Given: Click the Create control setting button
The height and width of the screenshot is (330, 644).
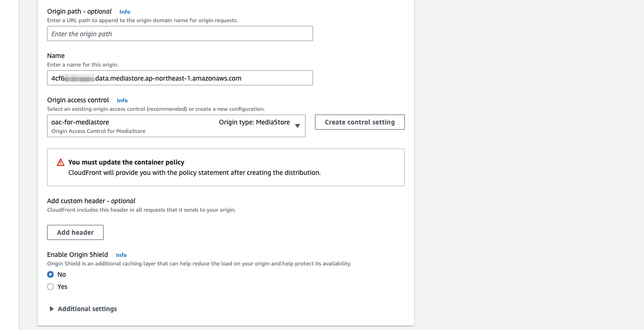Looking at the screenshot, I should pos(360,122).
